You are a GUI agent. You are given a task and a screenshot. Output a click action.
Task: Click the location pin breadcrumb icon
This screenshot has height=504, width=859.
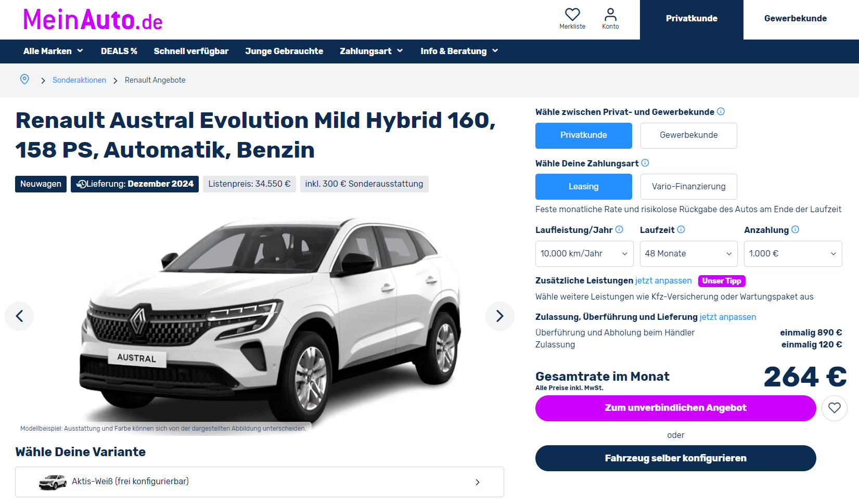pos(24,79)
